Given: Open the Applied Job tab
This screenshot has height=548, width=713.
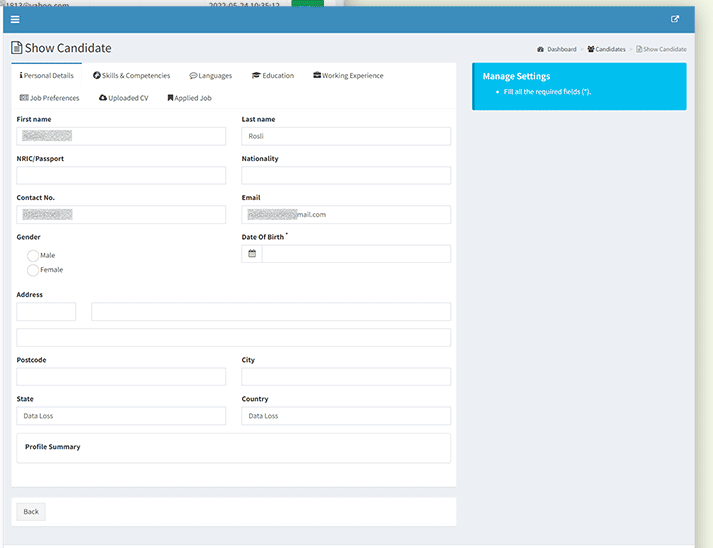Looking at the screenshot, I should coord(190,98).
